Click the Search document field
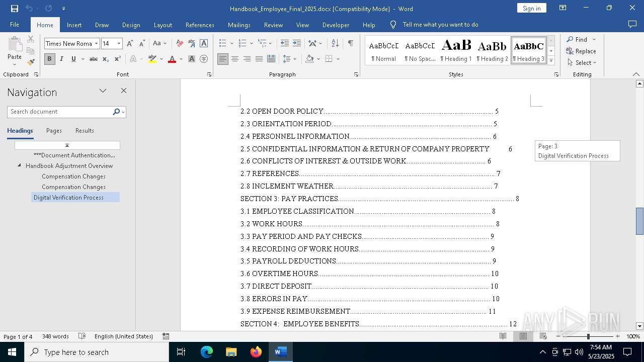The width and height of the screenshot is (644, 362). pos(60,112)
